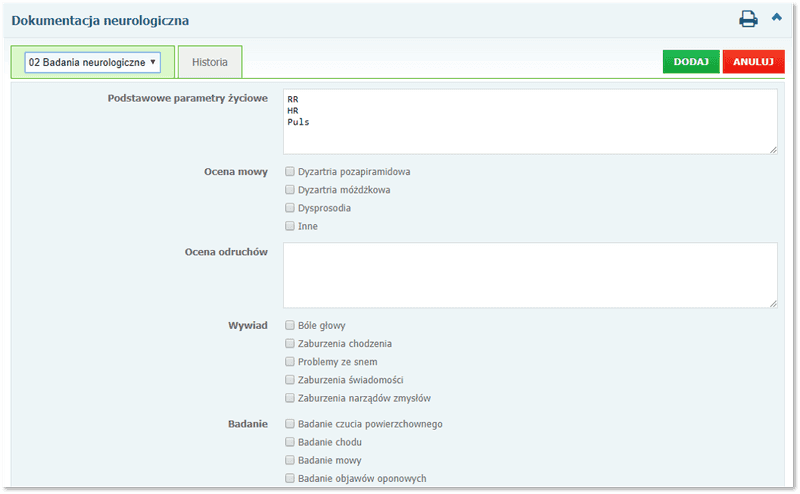Click the Podstawowe parametry życiowe text area

point(530,121)
